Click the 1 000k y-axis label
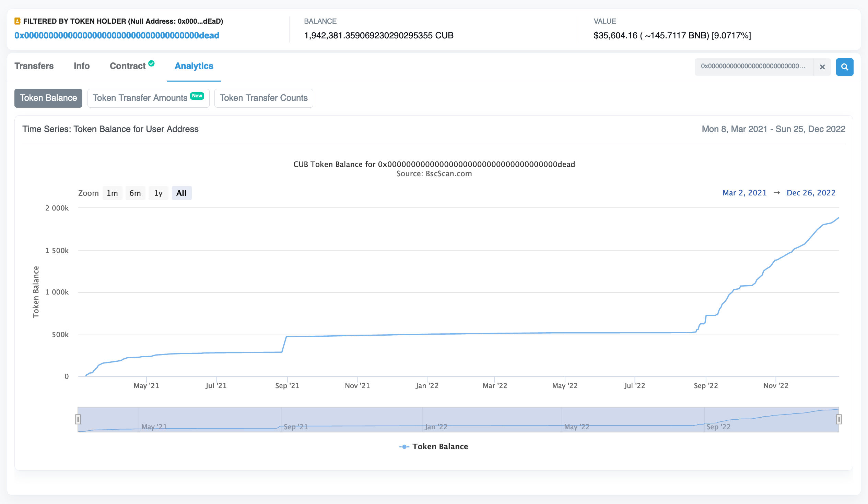This screenshot has height=504, width=868. (57, 292)
